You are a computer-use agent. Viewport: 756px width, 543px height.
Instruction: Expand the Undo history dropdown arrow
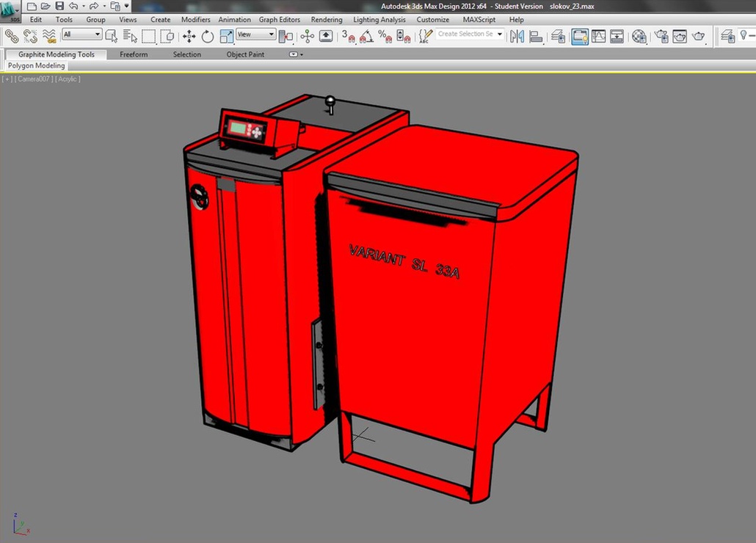(84, 7)
